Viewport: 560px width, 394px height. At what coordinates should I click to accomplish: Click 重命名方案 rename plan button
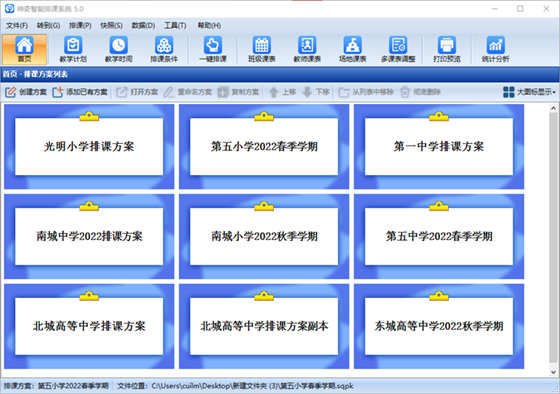(188, 92)
